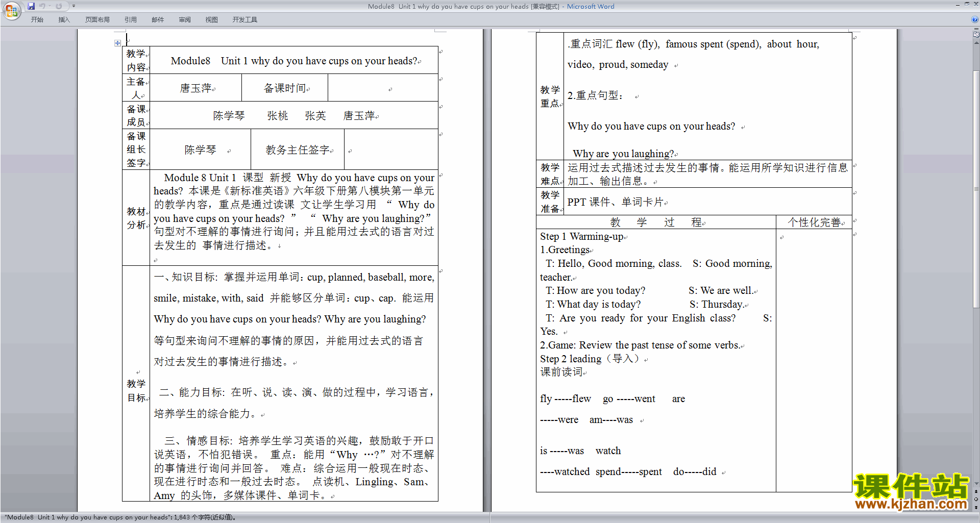Screen dimensions: 980x523
Task: Click the document title text Module8 Unit 1
Action: coord(294,61)
